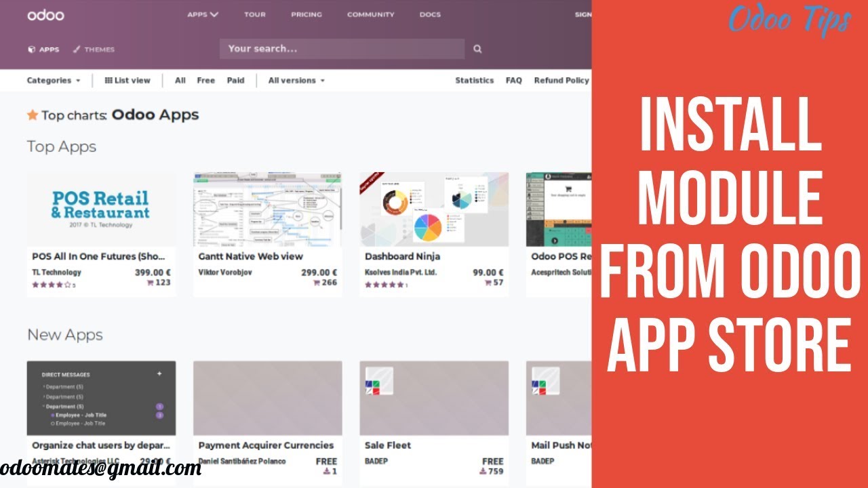The image size is (868, 488).
Task: Open the POS All In One Futures title
Action: click(98, 256)
